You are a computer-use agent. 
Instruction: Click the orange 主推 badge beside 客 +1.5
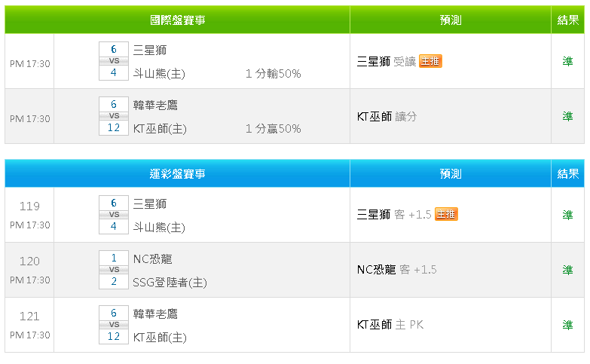click(446, 214)
